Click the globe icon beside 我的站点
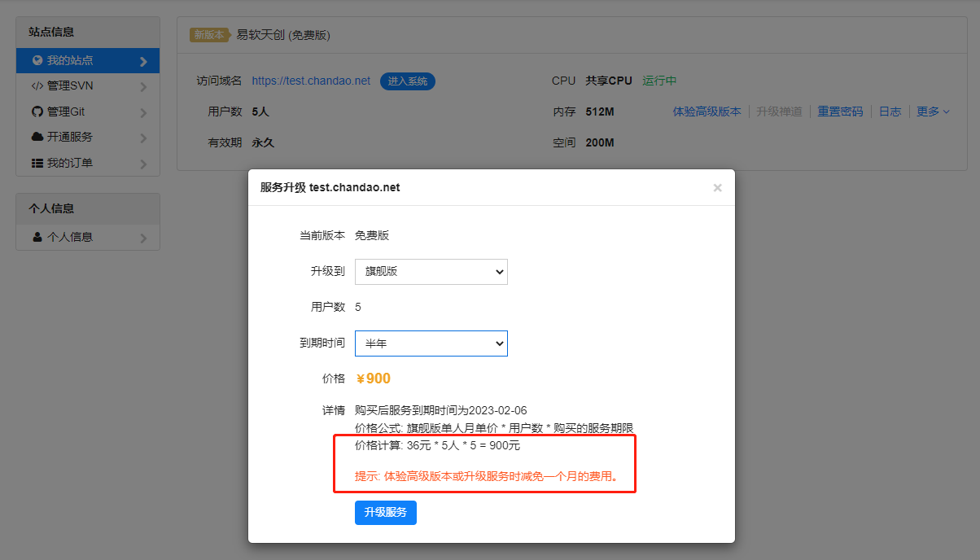 pos(37,60)
